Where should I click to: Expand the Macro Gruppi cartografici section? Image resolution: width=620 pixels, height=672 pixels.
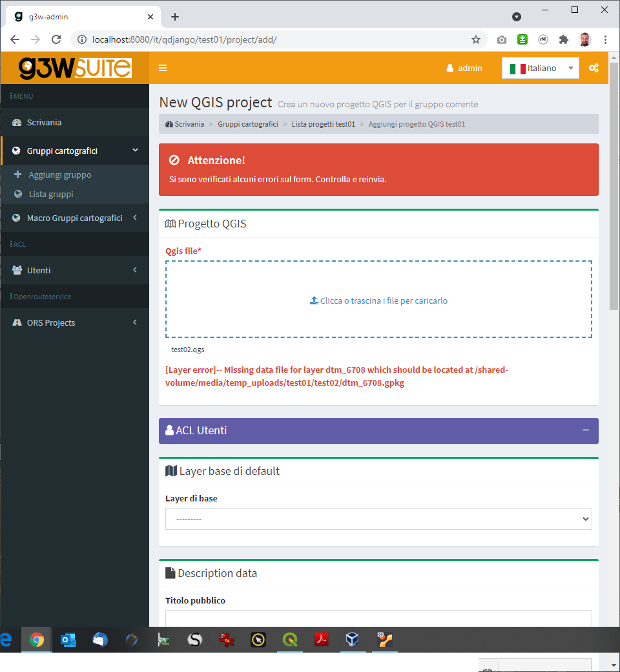coord(73,218)
